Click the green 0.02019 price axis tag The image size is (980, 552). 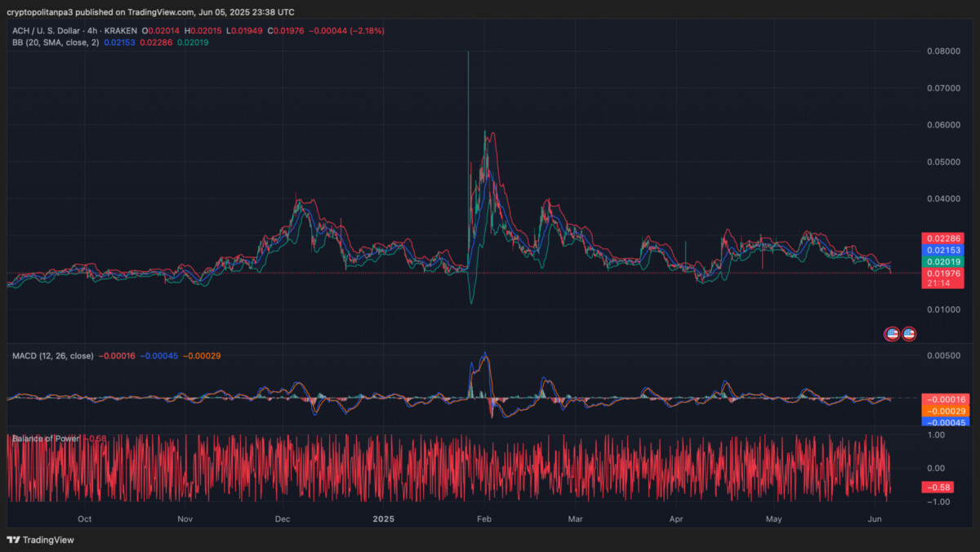point(943,261)
